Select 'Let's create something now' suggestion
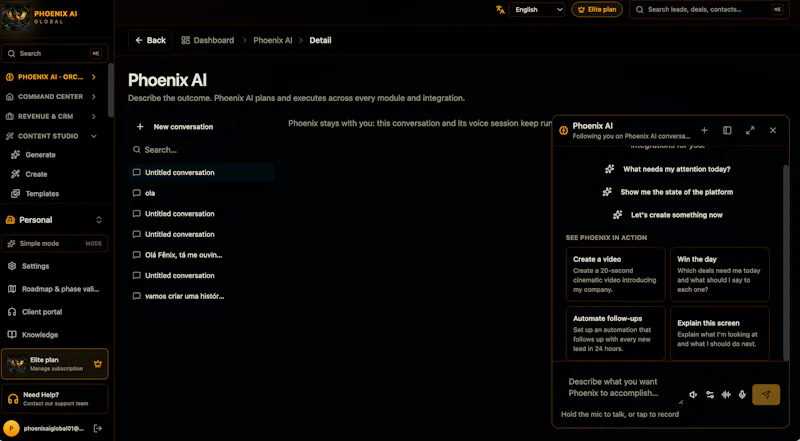Screen dimensions: 800x441 [668, 215]
